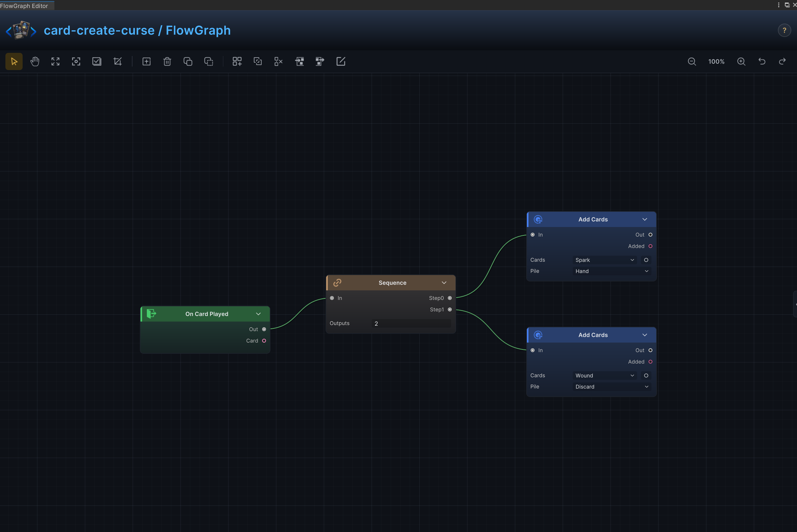Click the trash delete icon in toolbar
This screenshot has width=797, height=532.
tap(167, 61)
